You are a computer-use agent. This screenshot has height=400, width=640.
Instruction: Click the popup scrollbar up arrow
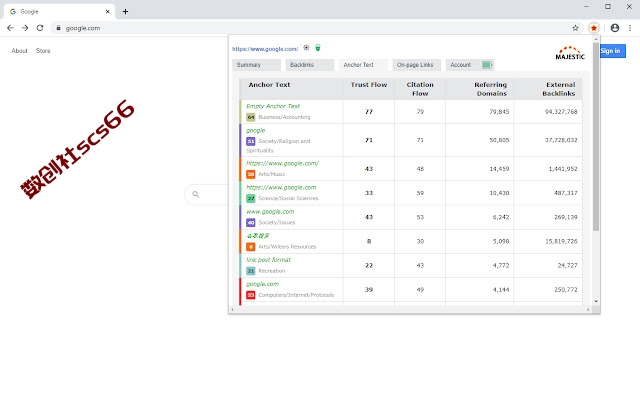[596, 39]
